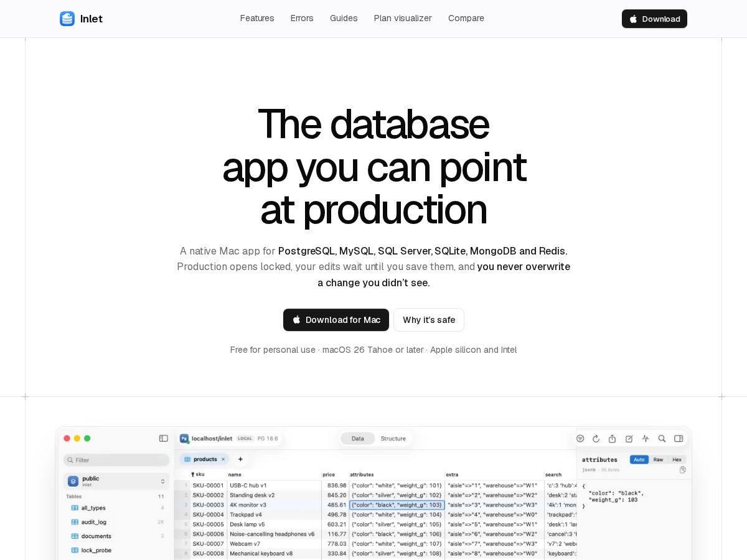Viewport: 747px width, 560px height.
Task: Select Auto view mode in inspector
Action: click(639, 459)
